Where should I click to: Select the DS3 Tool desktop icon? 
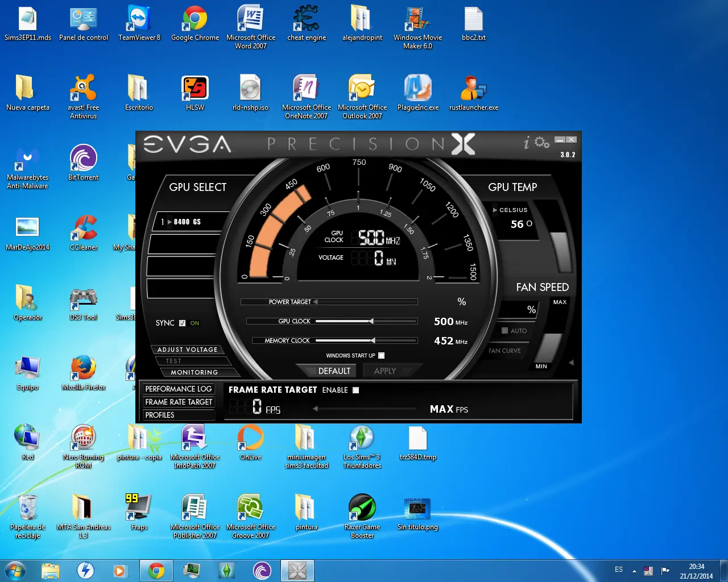pyautogui.click(x=84, y=303)
